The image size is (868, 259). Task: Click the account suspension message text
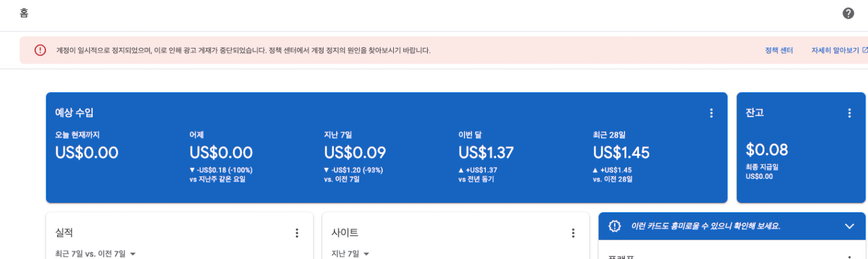point(243,51)
